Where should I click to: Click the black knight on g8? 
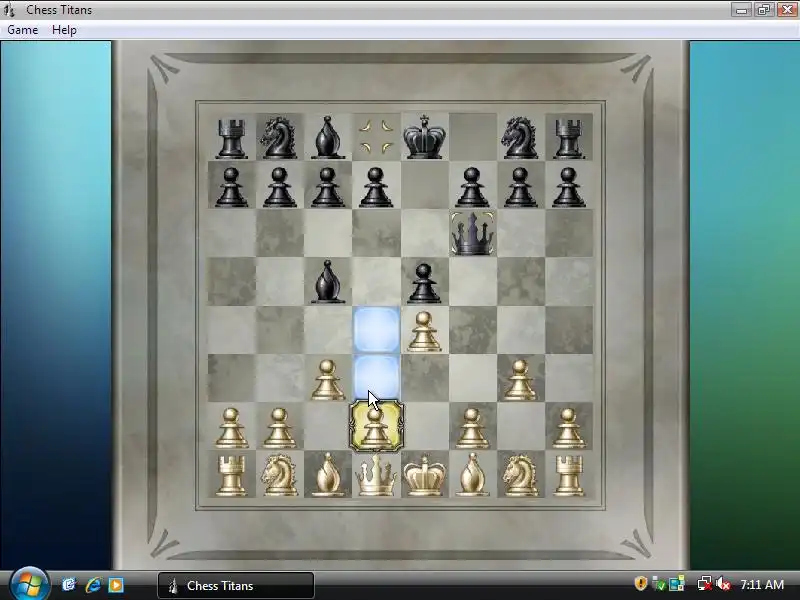[x=519, y=137]
